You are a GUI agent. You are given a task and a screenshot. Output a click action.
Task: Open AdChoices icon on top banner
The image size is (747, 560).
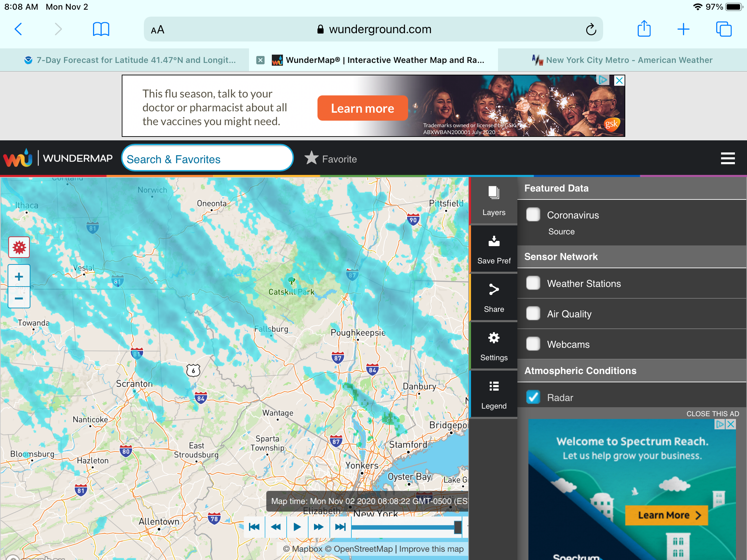tap(603, 80)
